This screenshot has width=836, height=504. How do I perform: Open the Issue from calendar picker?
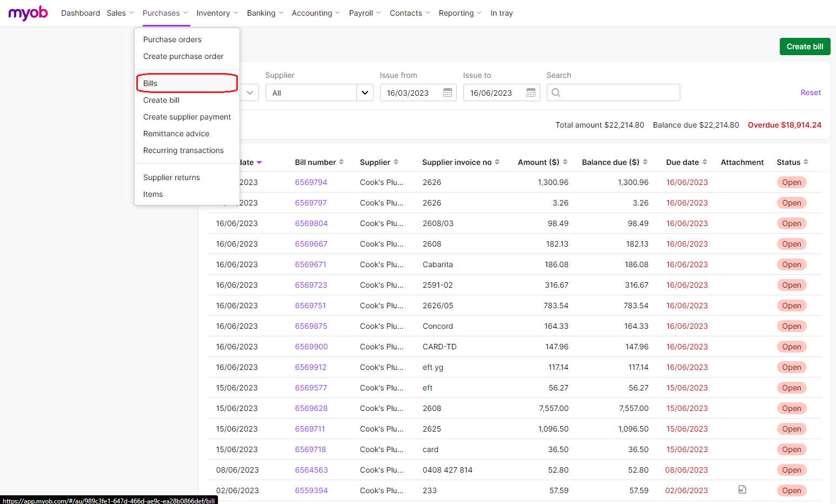point(448,93)
